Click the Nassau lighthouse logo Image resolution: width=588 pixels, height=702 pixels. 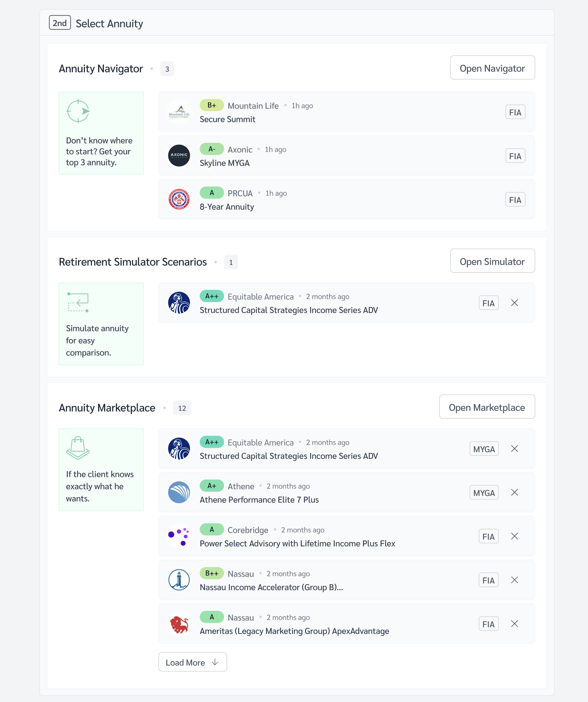(x=179, y=580)
